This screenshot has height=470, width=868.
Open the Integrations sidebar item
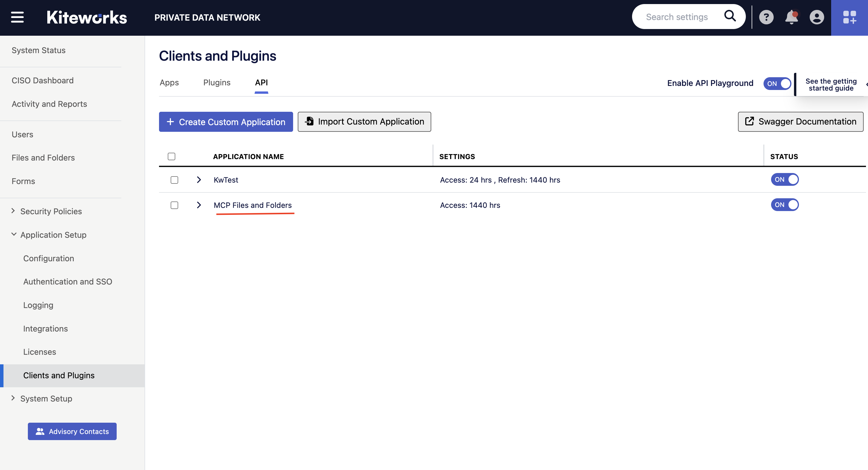(46, 328)
